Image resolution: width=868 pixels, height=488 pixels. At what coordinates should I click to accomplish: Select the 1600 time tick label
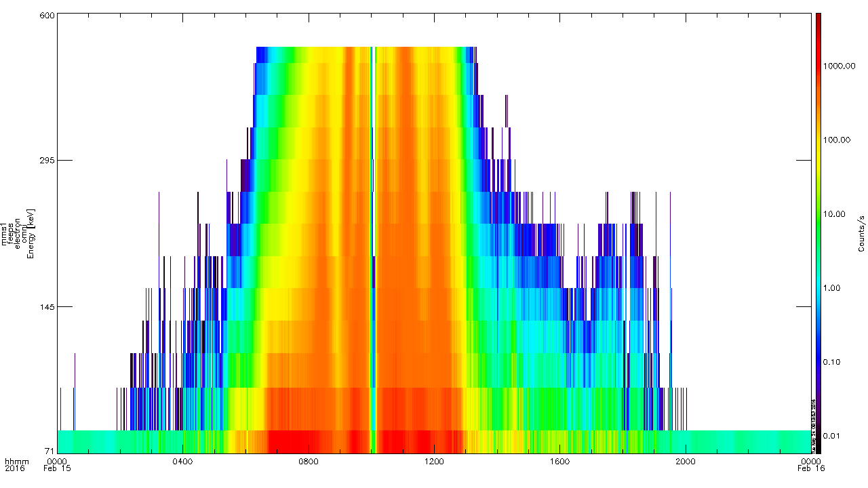point(560,461)
